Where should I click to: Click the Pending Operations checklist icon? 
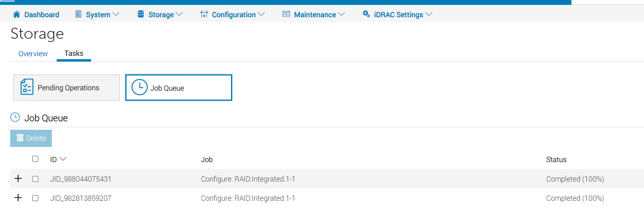[x=27, y=87]
